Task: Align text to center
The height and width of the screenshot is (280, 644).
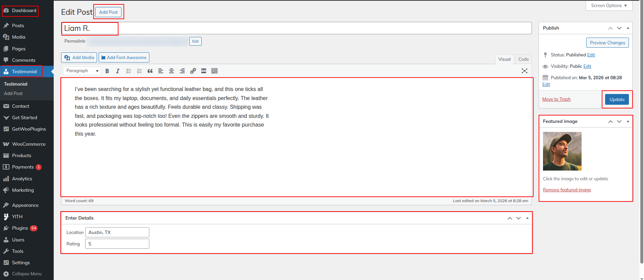Action: [x=171, y=71]
